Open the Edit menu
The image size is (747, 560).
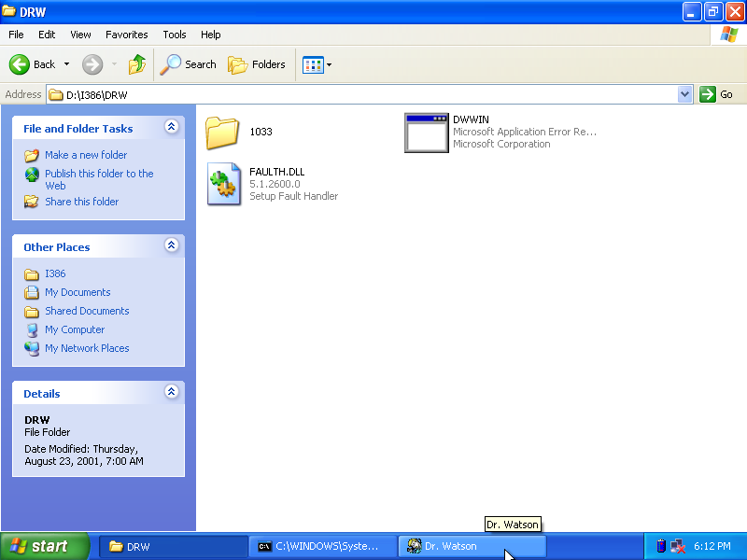(47, 35)
